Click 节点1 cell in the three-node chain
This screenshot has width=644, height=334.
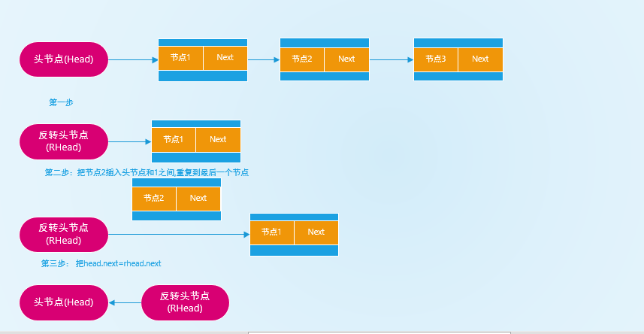coord(180,58)
